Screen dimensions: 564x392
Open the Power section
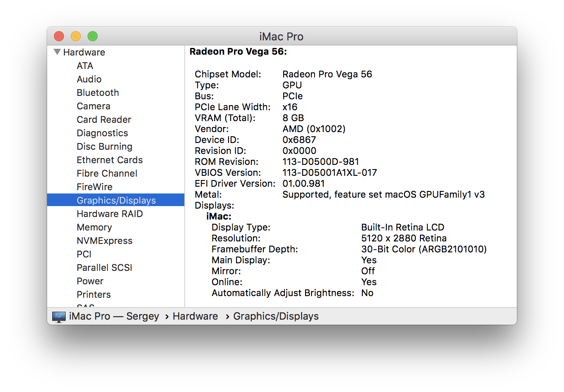point(90,281)
